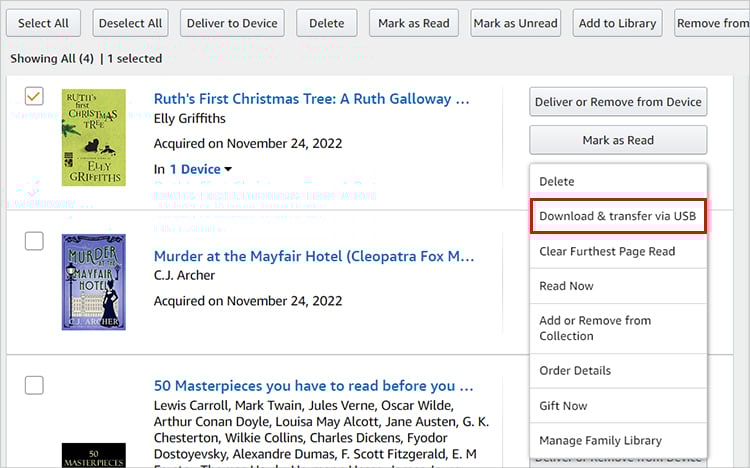Screen dimensions: 750x468
Task: Choose 'Download & transfer via USB'
Action: pos(618,216)
